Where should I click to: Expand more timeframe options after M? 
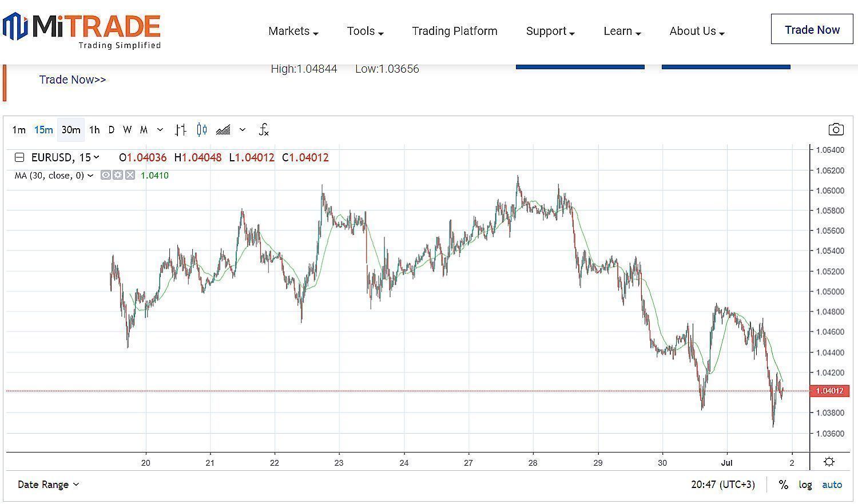click(x=160, y=130)
